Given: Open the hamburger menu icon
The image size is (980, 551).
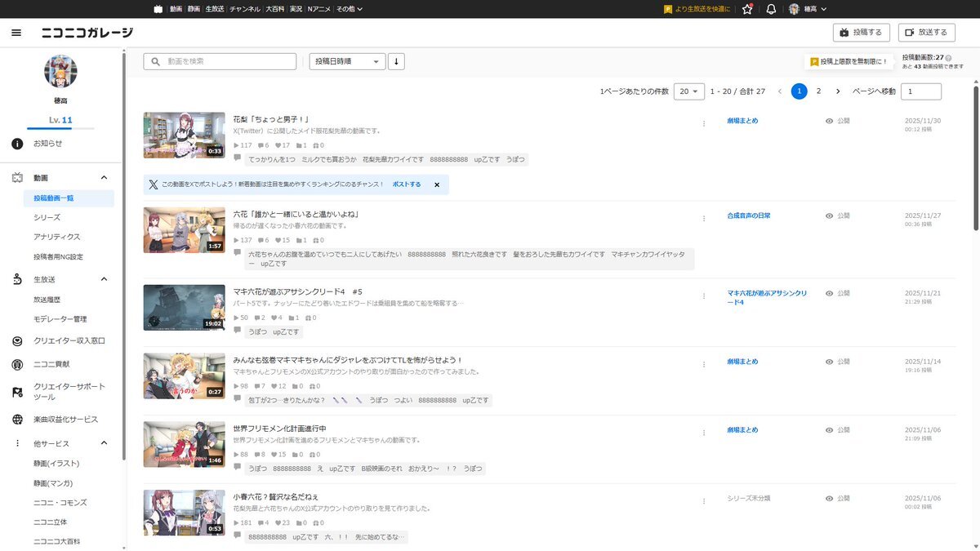Looking at the screenshot, I should pos(16,33).
